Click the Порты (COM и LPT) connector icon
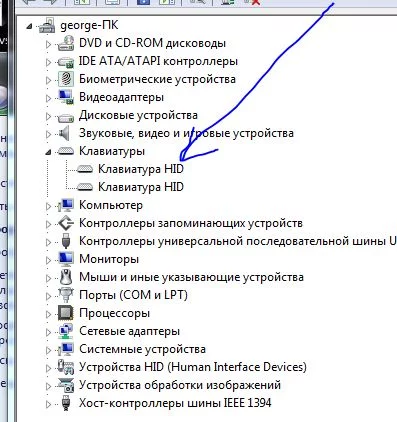 [x=66, y=295]
